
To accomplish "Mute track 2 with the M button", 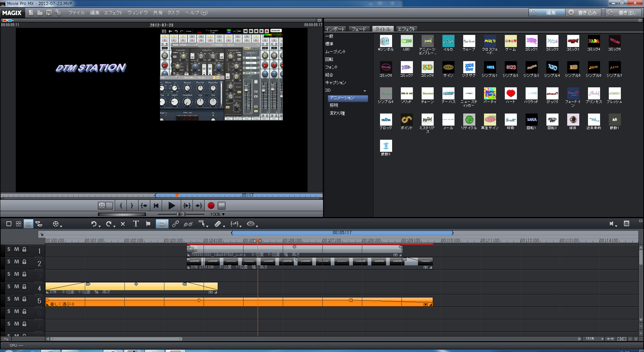I will coord(16,262).
